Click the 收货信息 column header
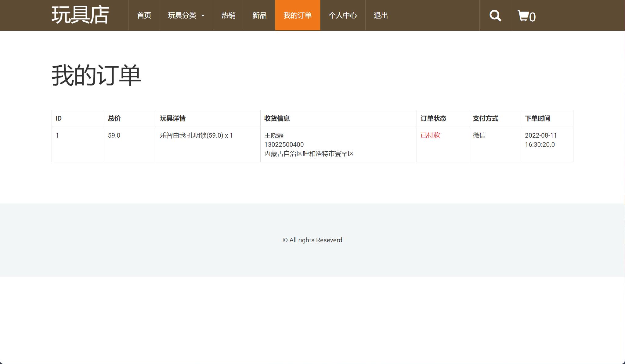The image size is (625, 364). click(277, 118)
